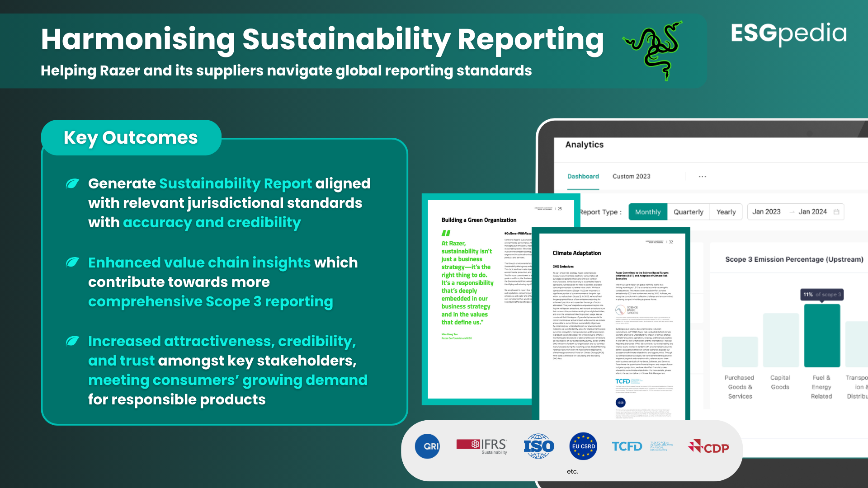Click the 'etc.' text under logos

click(x=572, y=471)
